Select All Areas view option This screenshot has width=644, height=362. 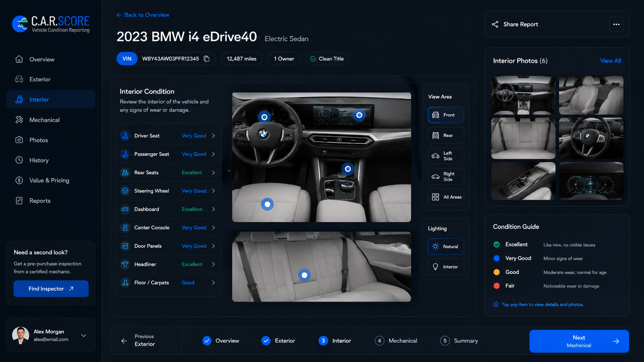tap(446, 197)
